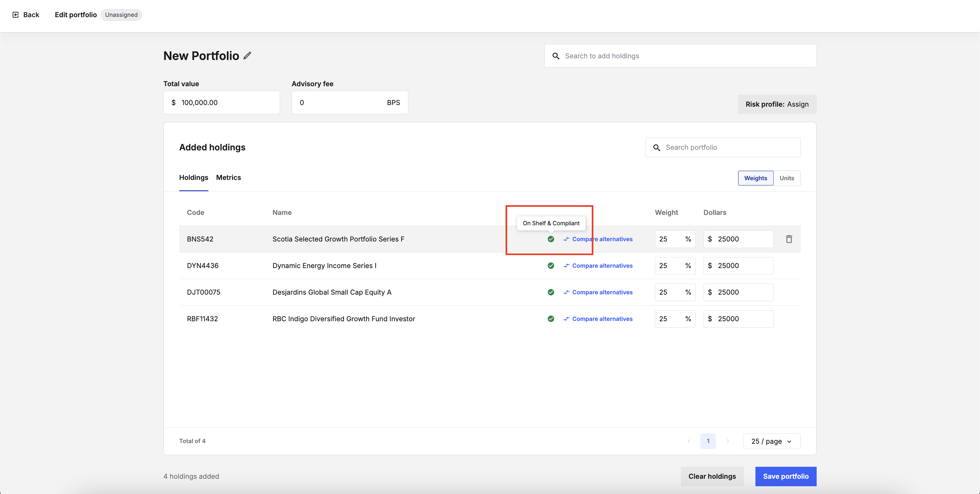The width and height of the screenshot is (980, 494).
Task: Click the DYN4436 code cell
Action: pos(203,266)
